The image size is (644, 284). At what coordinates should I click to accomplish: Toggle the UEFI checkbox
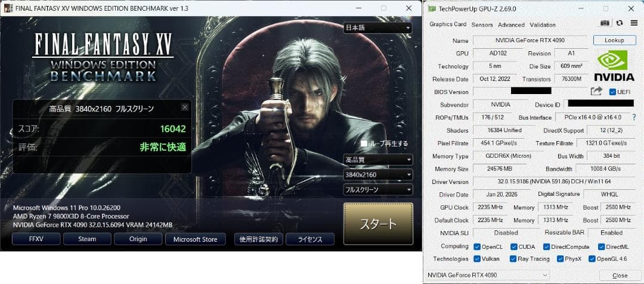click(x=612, y=92)
